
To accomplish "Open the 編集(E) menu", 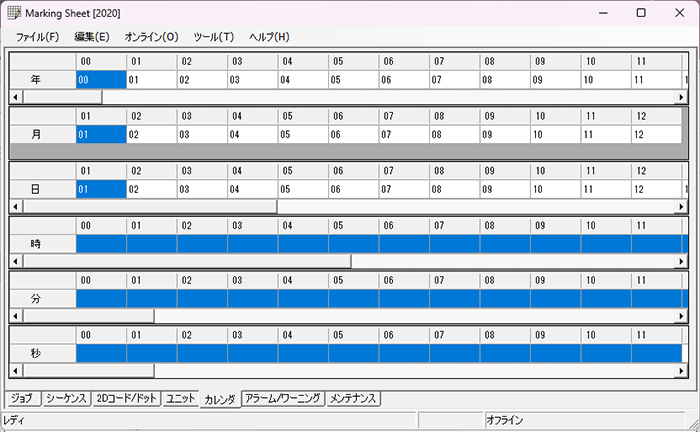I will point(91,37).
